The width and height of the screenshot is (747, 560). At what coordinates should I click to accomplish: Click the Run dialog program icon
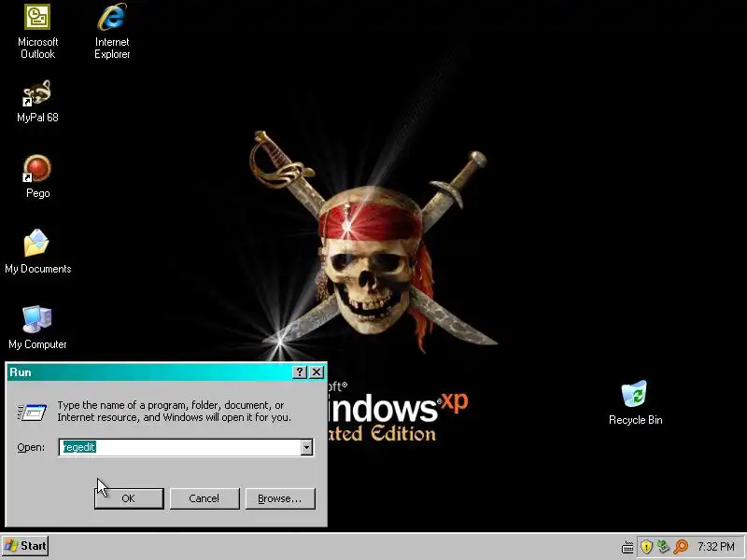pos(32,412)
